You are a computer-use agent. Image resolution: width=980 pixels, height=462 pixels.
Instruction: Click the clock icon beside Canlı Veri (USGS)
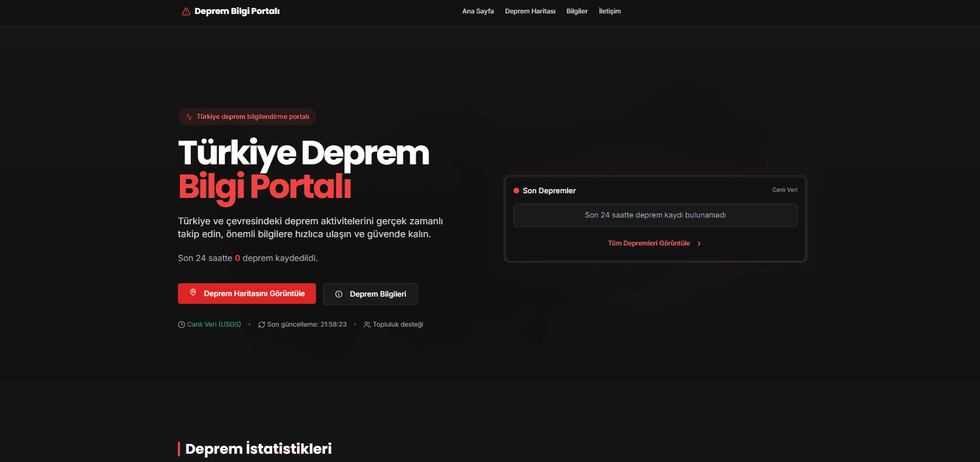[182, 325]
